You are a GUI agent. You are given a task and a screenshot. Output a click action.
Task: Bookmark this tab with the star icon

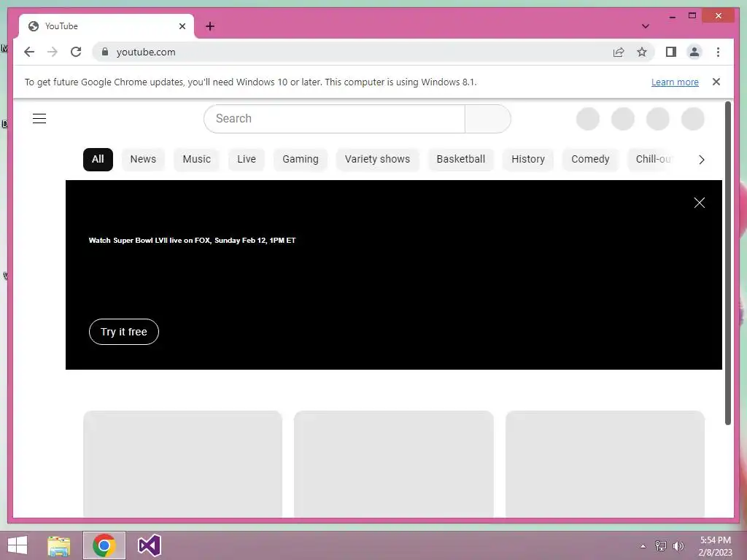point(642,52)
